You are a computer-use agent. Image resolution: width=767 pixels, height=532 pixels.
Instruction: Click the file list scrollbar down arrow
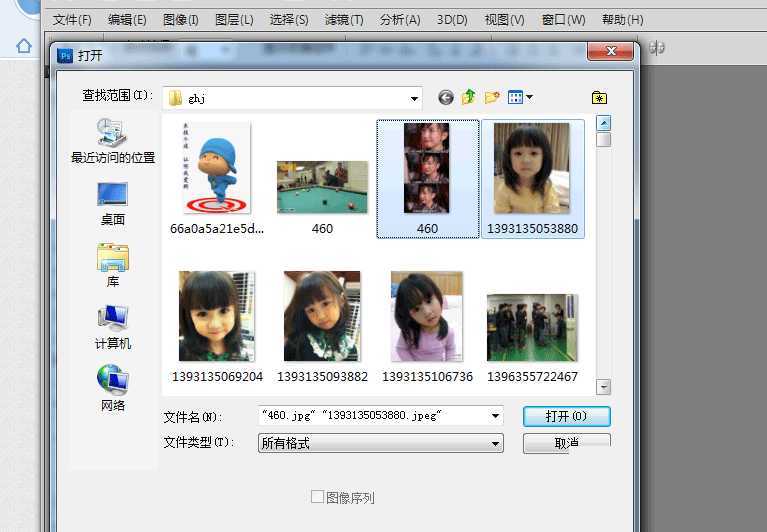(x=603, y=386)
